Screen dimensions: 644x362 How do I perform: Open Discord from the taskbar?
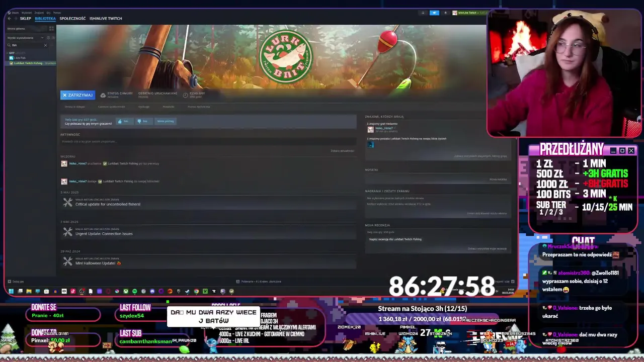coord(152,291)
